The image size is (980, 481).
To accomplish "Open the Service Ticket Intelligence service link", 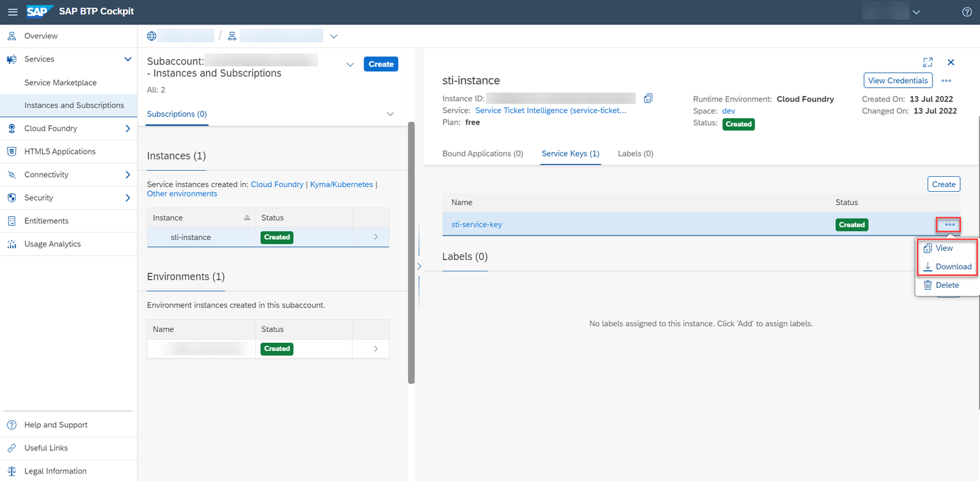I will click(x=551, y=110).
